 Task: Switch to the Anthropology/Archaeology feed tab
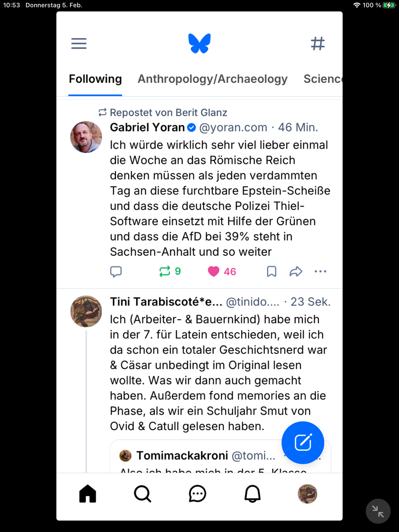[213, 79]
